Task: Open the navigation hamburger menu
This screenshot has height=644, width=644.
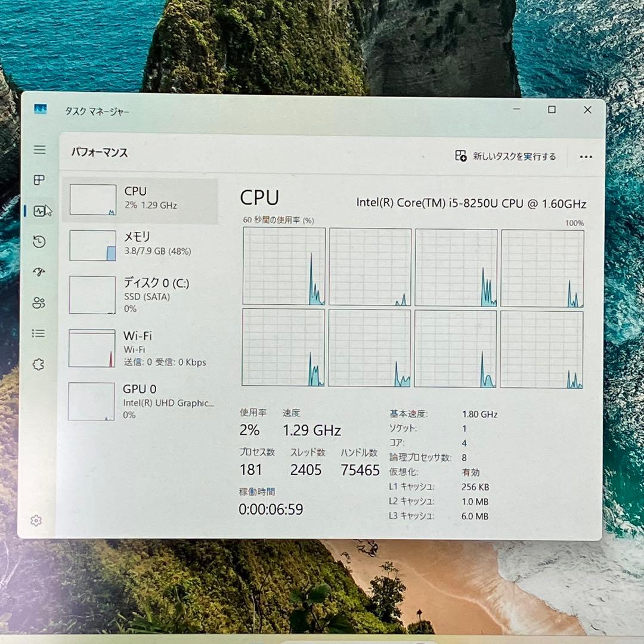Action: pyautogui.click(x=39, y=150)
